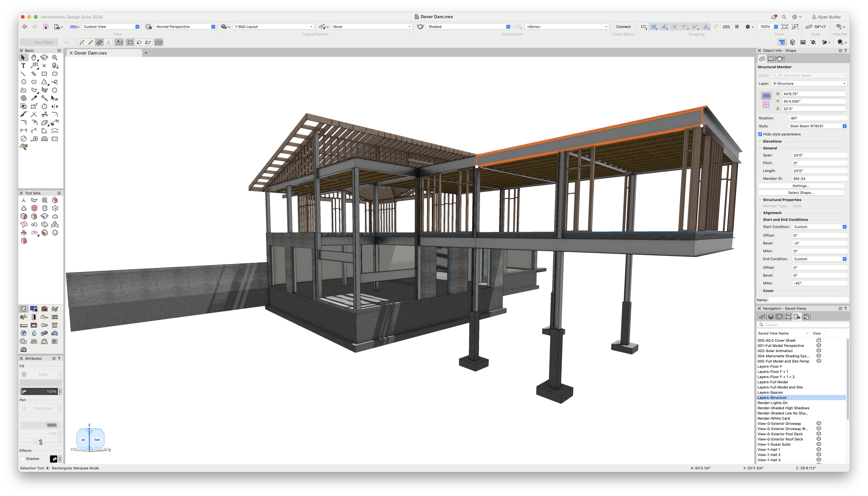The height and width of the screenshot is (496, 868).
Task: Click the Select Shape... button
Action: [x=801, y=193]
